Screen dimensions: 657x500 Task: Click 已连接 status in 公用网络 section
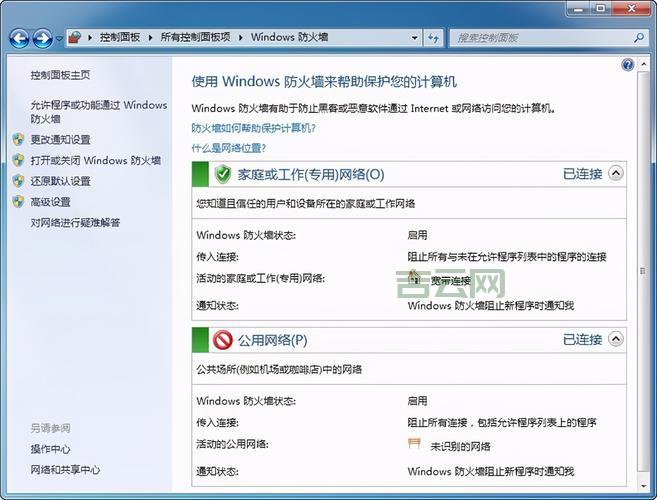[x=582, y=339]
